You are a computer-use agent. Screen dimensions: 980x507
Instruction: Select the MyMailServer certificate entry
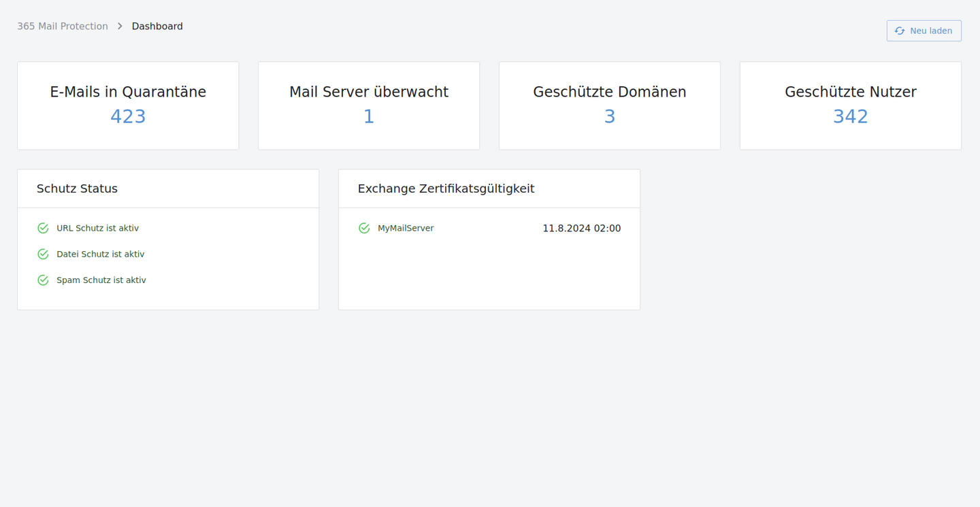point(406,228)
